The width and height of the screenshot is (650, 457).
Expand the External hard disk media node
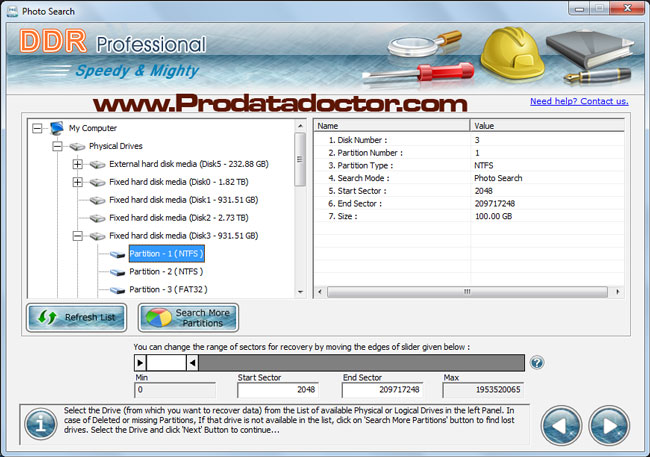click(x=77, y=164)
